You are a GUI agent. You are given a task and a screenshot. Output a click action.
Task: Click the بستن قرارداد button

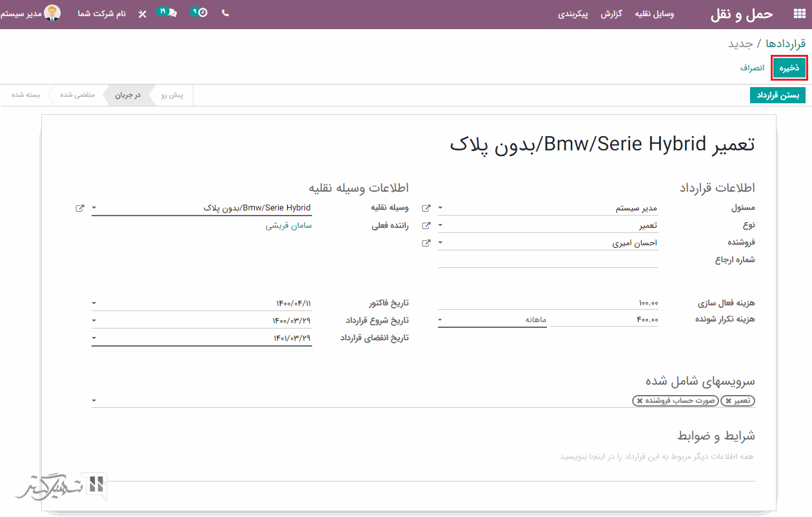tap(778, 96)
